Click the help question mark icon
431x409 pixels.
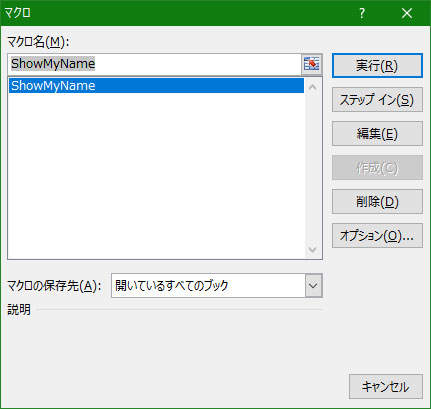[362, 13]
